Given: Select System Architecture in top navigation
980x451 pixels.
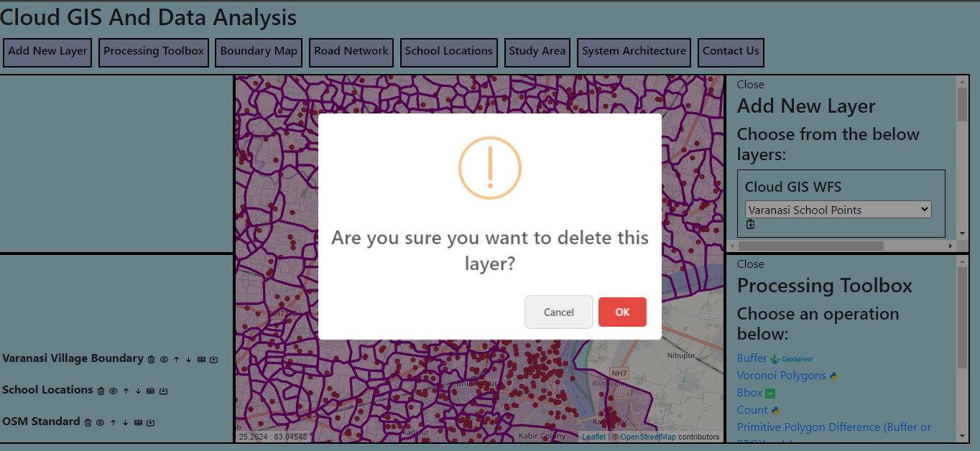Looking at the screenshot, I should 634,52.
